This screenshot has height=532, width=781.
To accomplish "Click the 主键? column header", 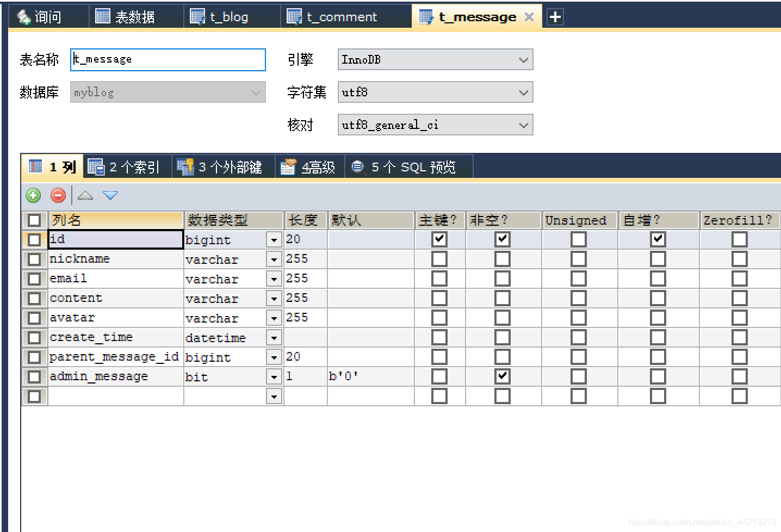I will coord(440,220).
